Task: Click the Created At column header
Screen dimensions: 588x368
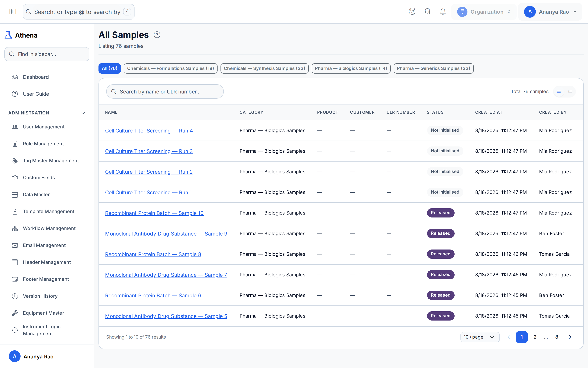Action: coord(489,112)
